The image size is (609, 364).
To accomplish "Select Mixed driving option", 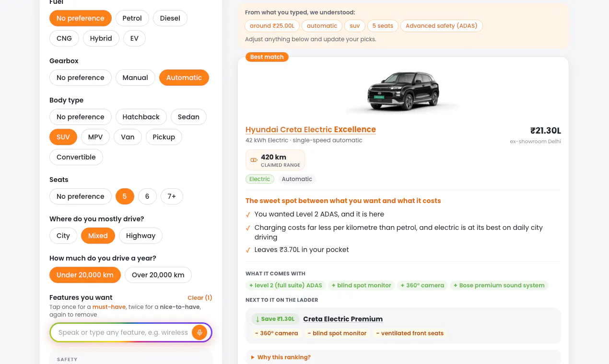I will (98, 236).
